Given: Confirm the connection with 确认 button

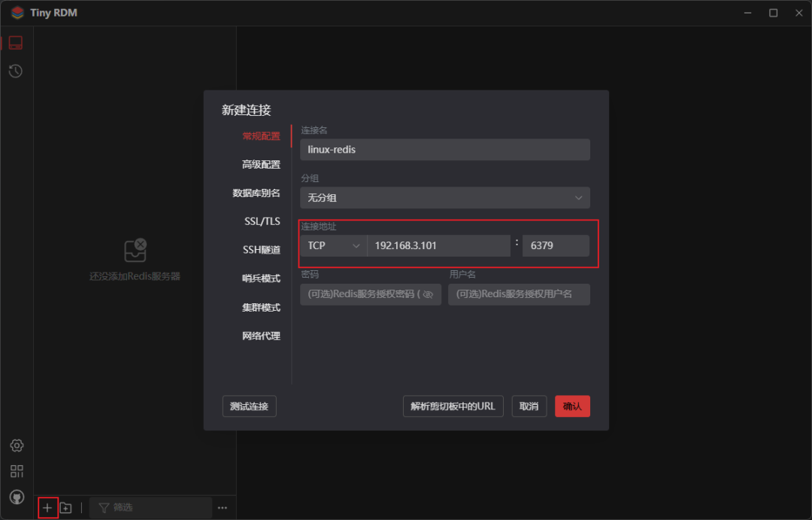Looking at the screenshot, I should pos(572,406).
